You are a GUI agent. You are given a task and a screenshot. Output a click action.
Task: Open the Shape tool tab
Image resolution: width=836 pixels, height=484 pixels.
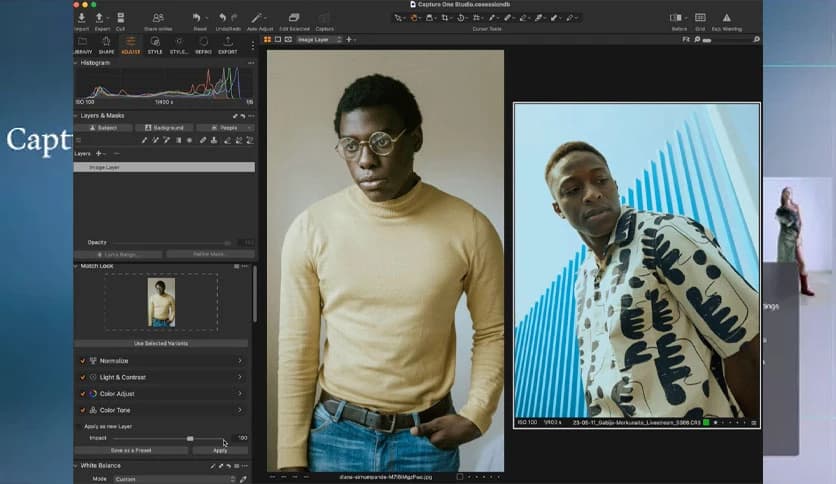click(106, 45)
